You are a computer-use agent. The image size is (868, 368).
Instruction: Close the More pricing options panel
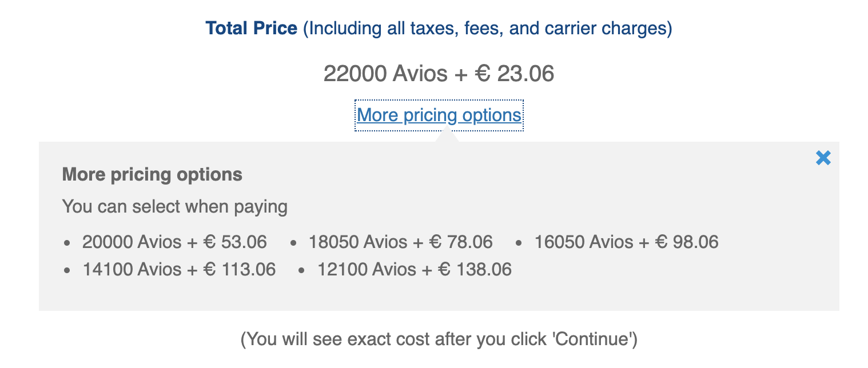tap(823, 158)
